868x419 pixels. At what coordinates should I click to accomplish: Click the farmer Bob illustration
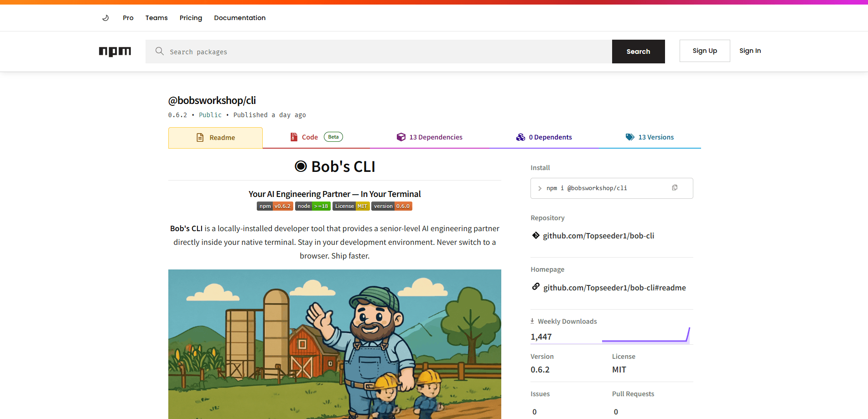point(335,344)
